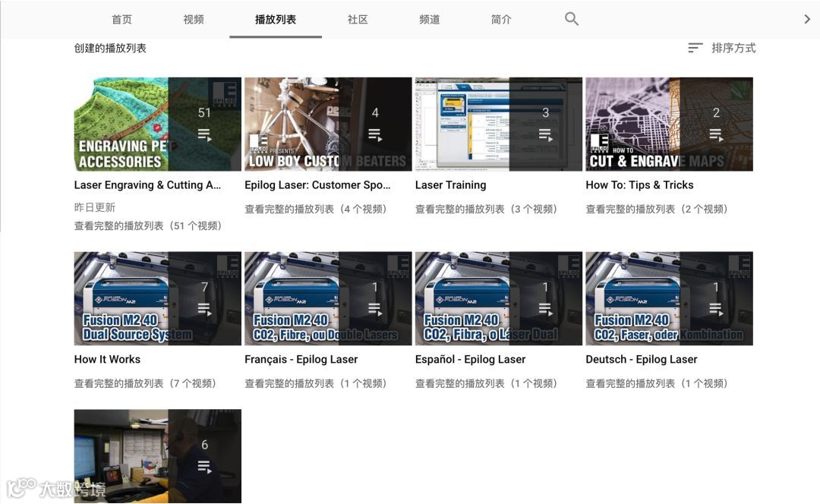Open Cut & Engrave Maps playlist thumbnail
Viewport: 820px width, 504px height.
pos(669,124)
